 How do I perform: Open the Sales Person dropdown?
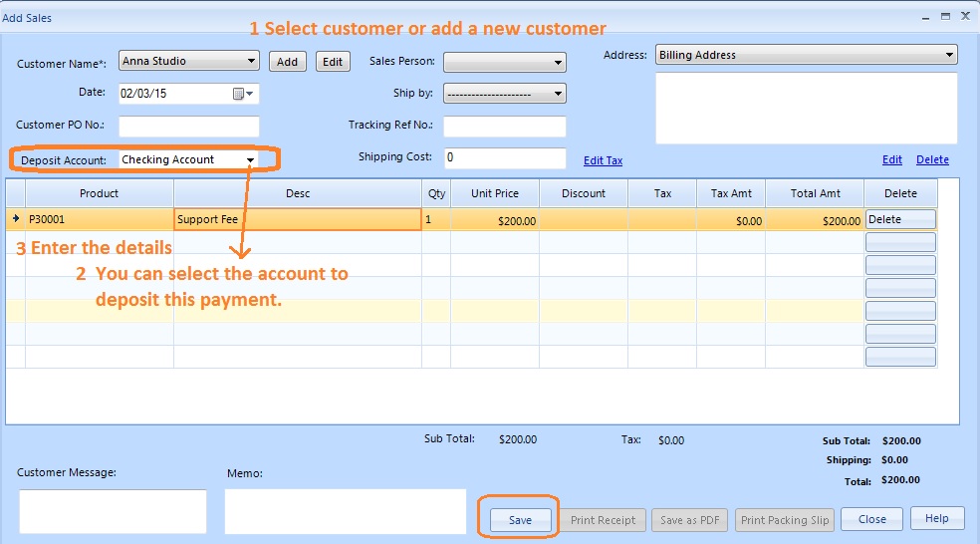(x=558, y=62)
